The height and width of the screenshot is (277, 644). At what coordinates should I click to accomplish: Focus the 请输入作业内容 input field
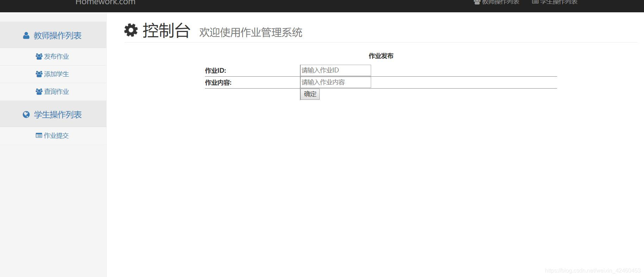pos(336,82)
